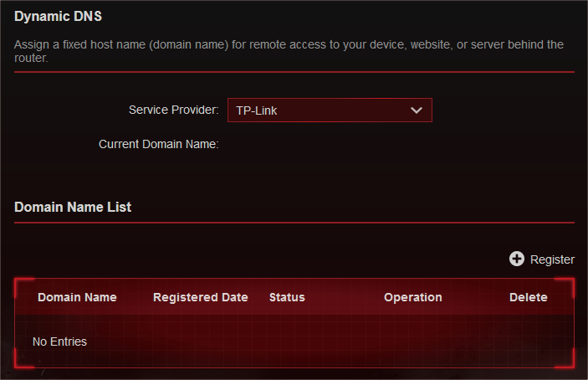Click the empty area under the Status column

pos(287,341)
